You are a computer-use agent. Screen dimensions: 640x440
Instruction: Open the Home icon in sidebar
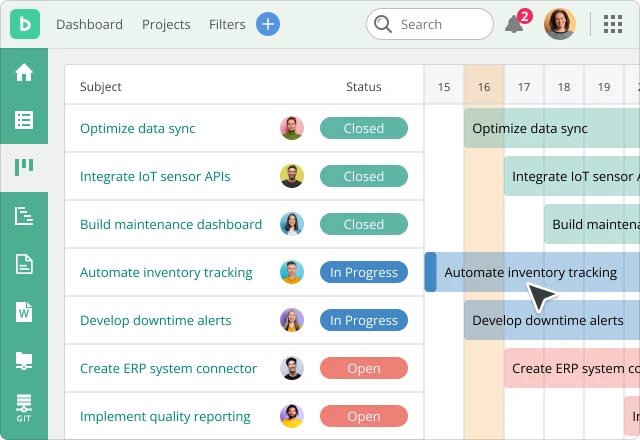tap(24, 73)
